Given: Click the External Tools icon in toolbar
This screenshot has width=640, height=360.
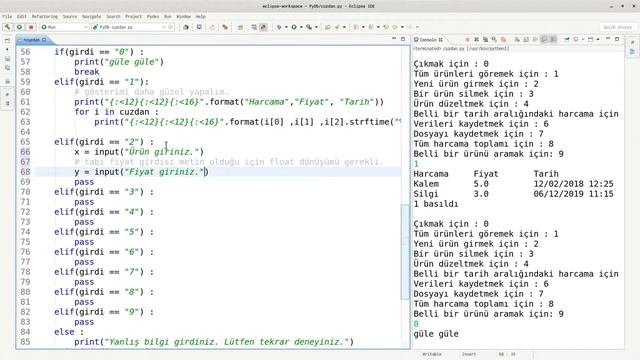Looking at the screenshot, I should pyautogui.click(x=309, y=27).
